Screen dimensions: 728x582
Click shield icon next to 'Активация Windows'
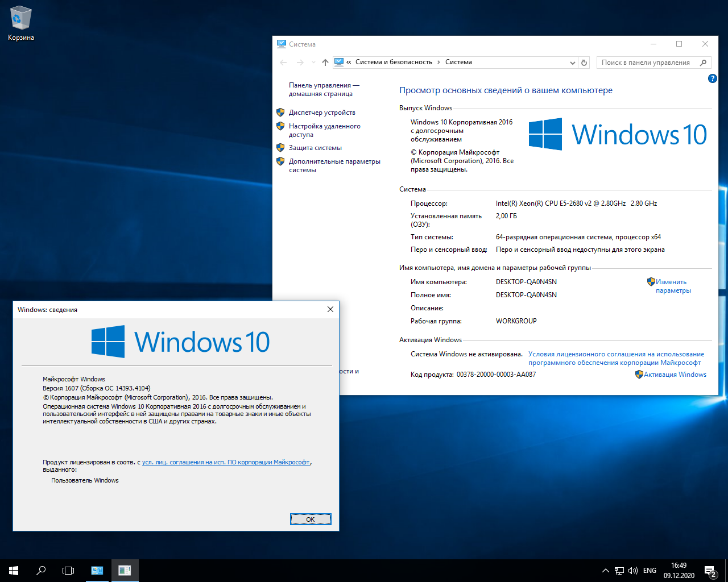click(639, 375)
